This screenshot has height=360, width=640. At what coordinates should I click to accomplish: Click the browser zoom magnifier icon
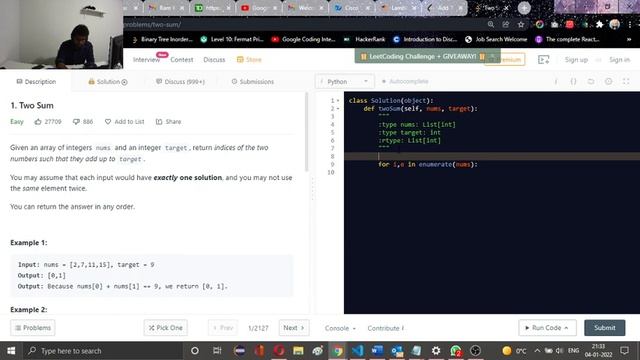pos(491,24)
